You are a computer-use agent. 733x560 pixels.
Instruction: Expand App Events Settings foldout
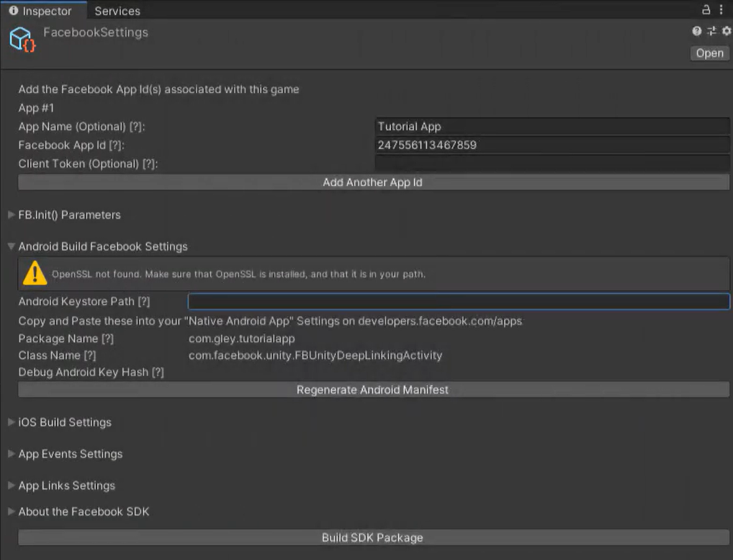(x=11, y=453)
